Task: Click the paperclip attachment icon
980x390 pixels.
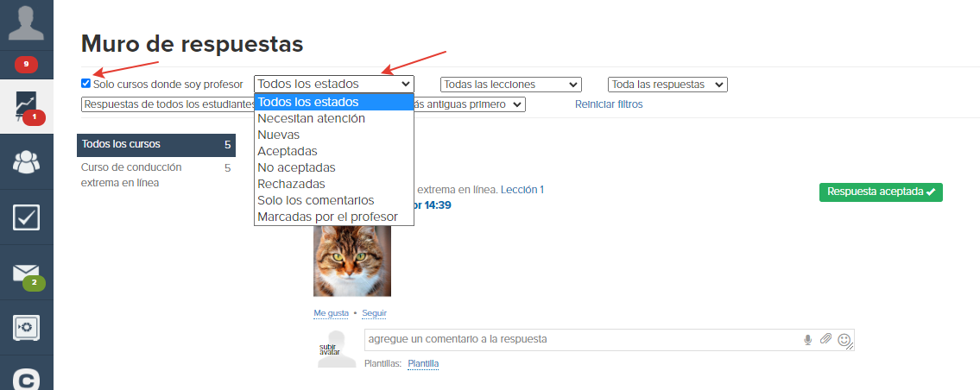Action: coord(825,339)
